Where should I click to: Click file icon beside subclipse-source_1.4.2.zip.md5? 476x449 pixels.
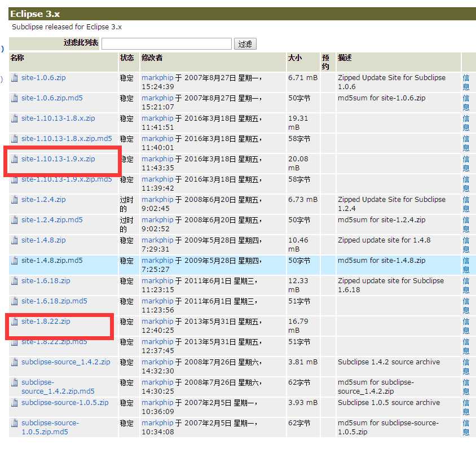[x=14, y=383]
